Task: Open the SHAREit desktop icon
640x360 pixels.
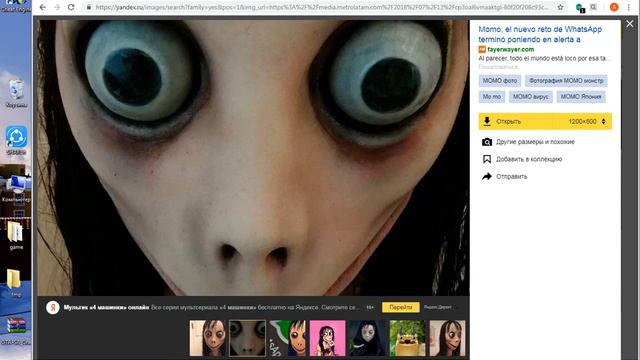Action: coord(16,140)
